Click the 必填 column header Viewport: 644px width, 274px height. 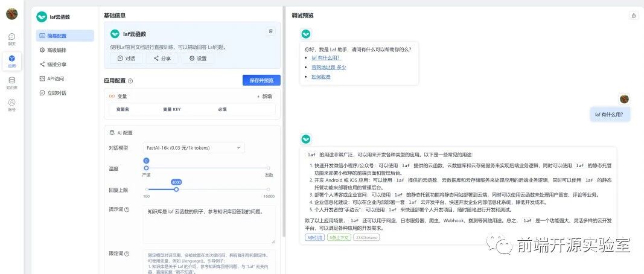click(222, 110)
